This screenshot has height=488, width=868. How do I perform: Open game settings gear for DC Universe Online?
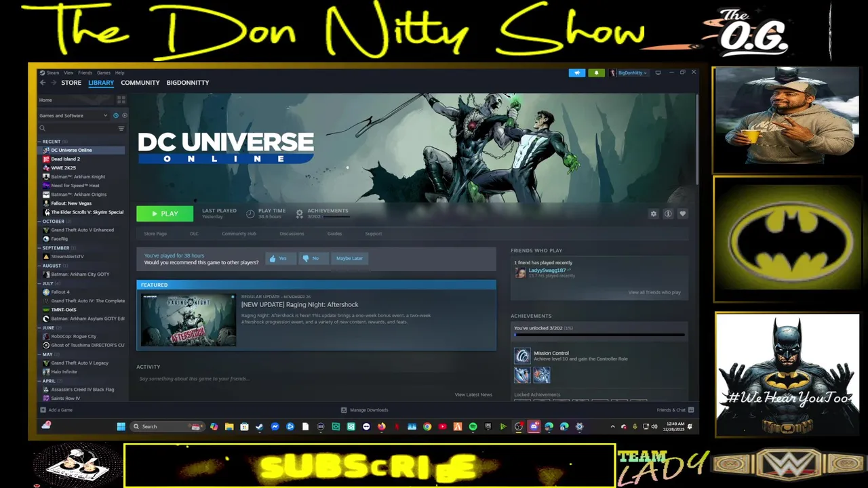[x=654, y=213]
